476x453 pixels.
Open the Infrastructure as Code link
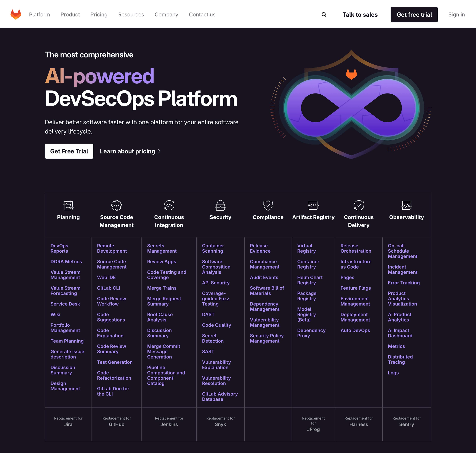pyautogui.click(x=356, y=264)
